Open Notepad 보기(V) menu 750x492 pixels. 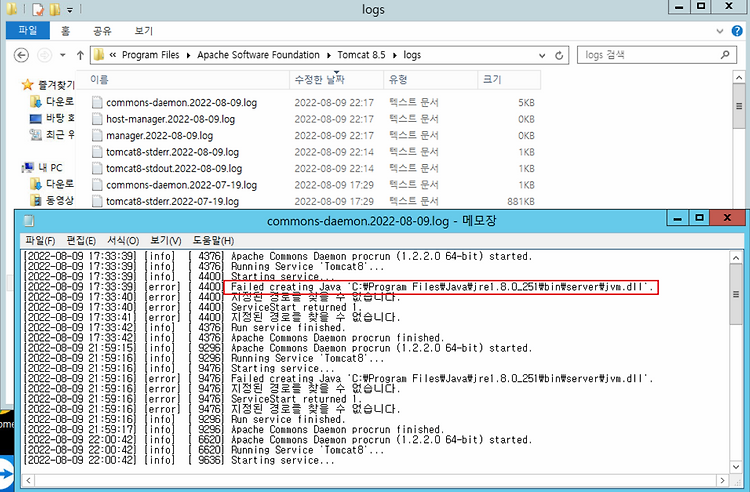pyautogui.click(x=165, y=241)
